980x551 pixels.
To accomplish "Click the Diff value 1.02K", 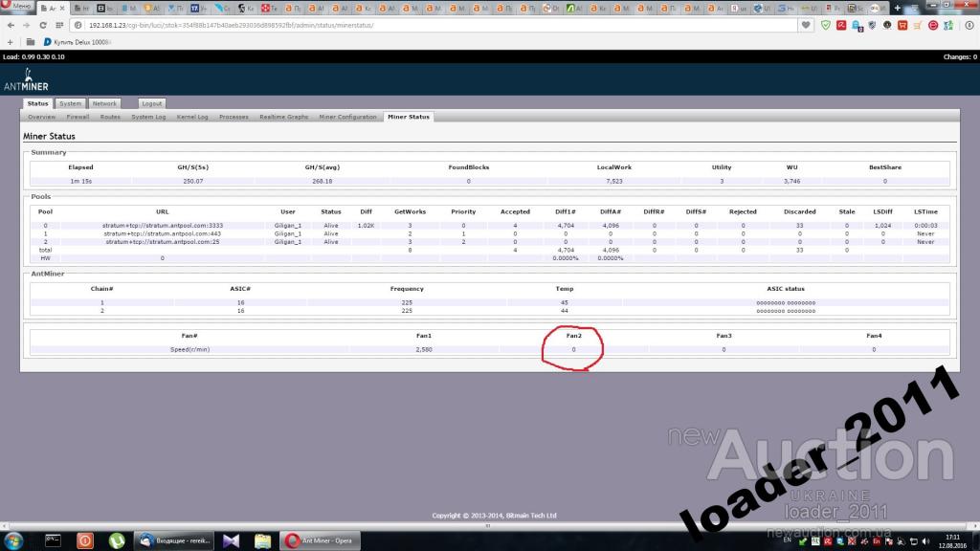I will (x=367, y=226).
